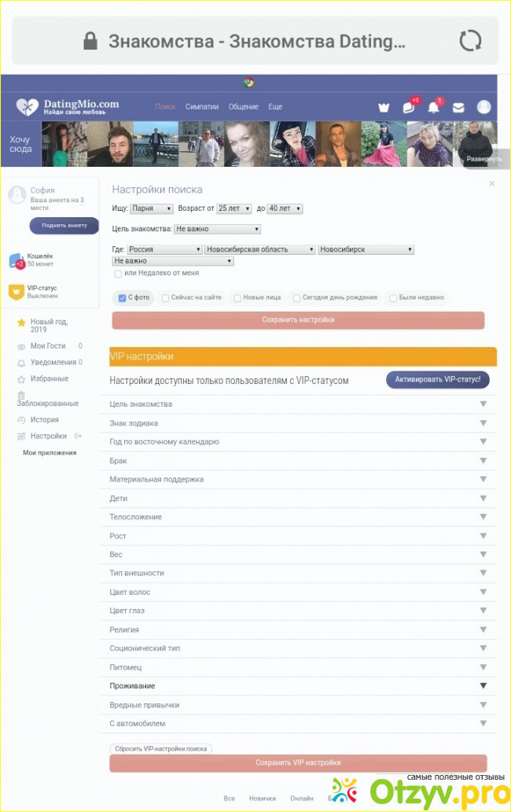The image size is (511, 812).
Task: Click the Кошелёк wallet icon in sidebar
Action: click(17, 260)
